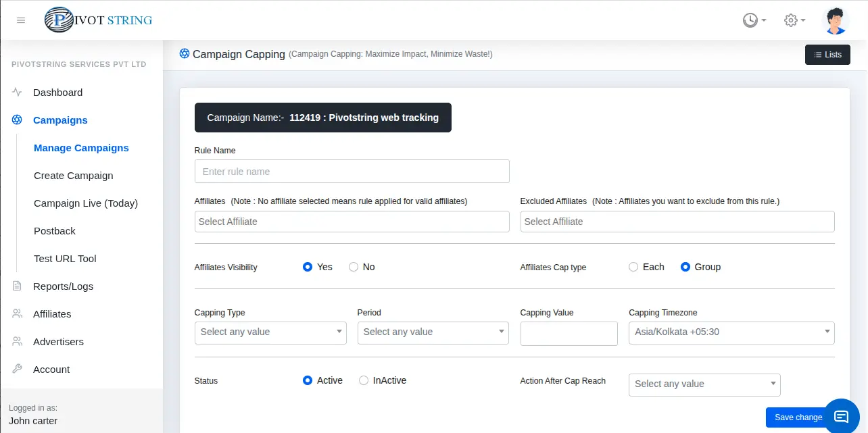Set Affiliates Visibility to No
Screen dimensions: 868x433
click(x=354, y=267)
